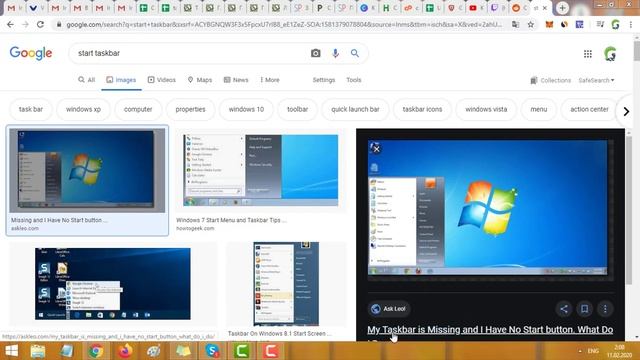640x360 pixels.
Task: Open 'Taskbar On Windows 8.1' thumbnail
Action: (x=286, y=284)
